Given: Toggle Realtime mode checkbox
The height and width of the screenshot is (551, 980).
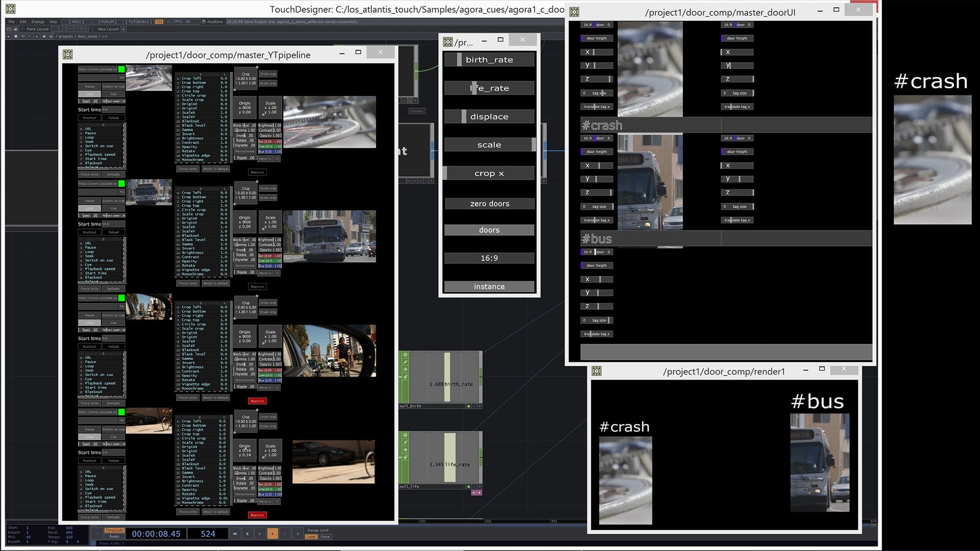Looking at the screenshot, I should [x=204, y=22].
